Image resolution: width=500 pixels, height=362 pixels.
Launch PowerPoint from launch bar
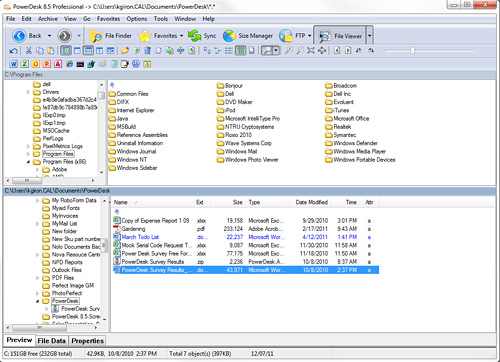tap(47, 64)
